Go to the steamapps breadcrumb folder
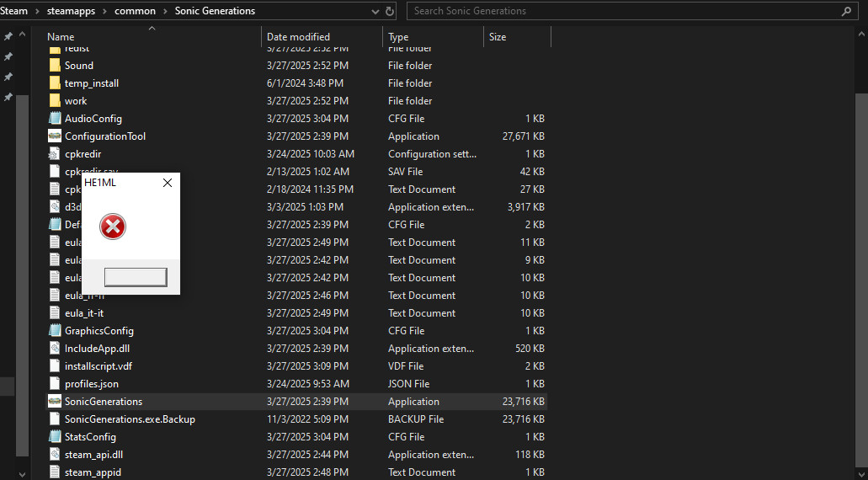 click(72, 11)
